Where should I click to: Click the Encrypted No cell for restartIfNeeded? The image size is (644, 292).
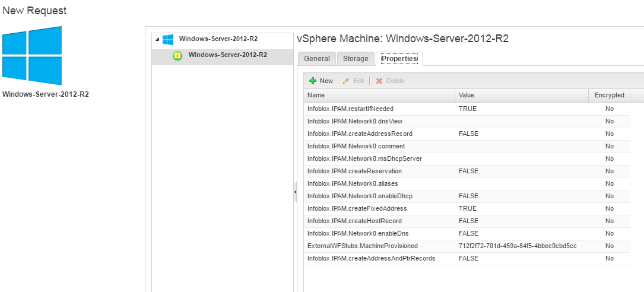[x=610, y=109]
